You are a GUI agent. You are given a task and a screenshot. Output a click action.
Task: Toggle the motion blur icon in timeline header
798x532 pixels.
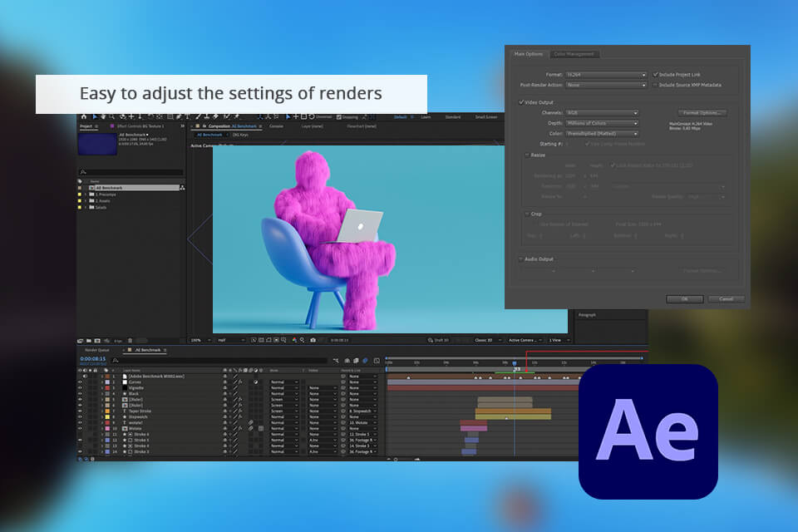pyautogui.click(x=365, y=361)
